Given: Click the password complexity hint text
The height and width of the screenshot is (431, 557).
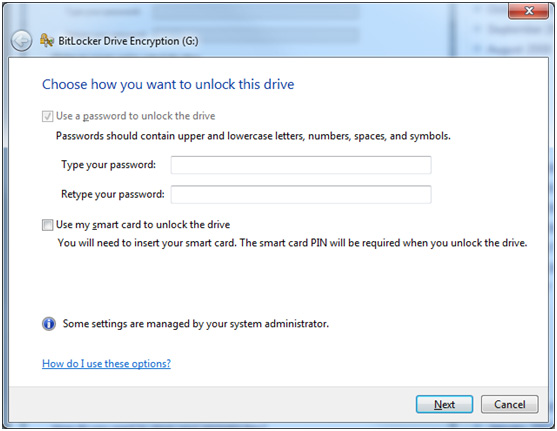Looking at the screenshot, I should tap(253, 136).
